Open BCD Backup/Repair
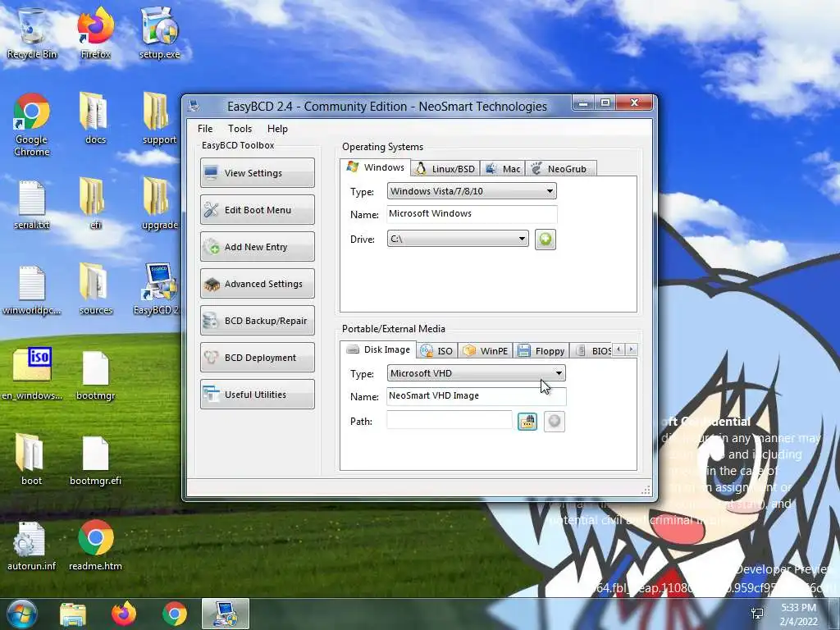 click(x=257, y=321)
